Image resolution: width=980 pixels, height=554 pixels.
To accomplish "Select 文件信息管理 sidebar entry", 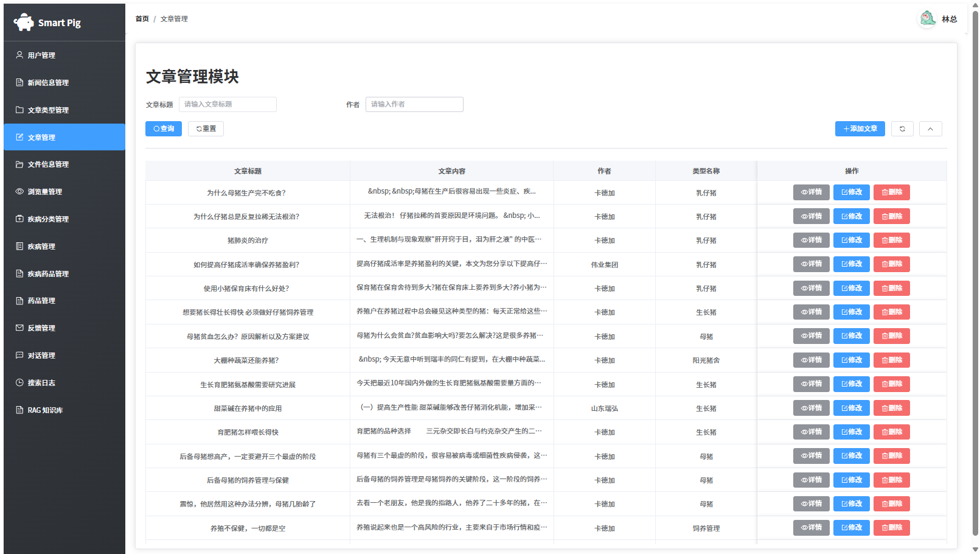I will pyautogui.click(x=64, y=164).
